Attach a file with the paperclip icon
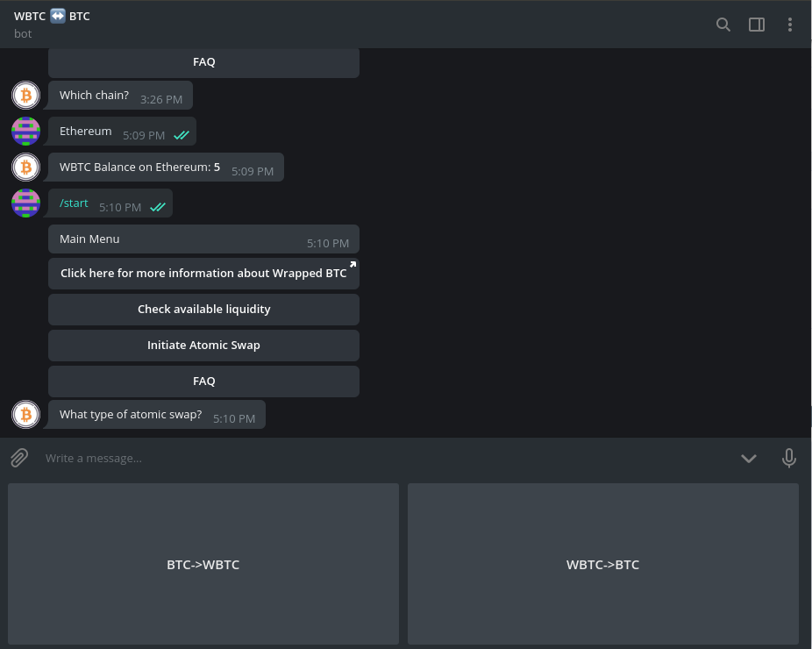Image resolution: width=812 pixels, height=649 pixels. point(19,458)
